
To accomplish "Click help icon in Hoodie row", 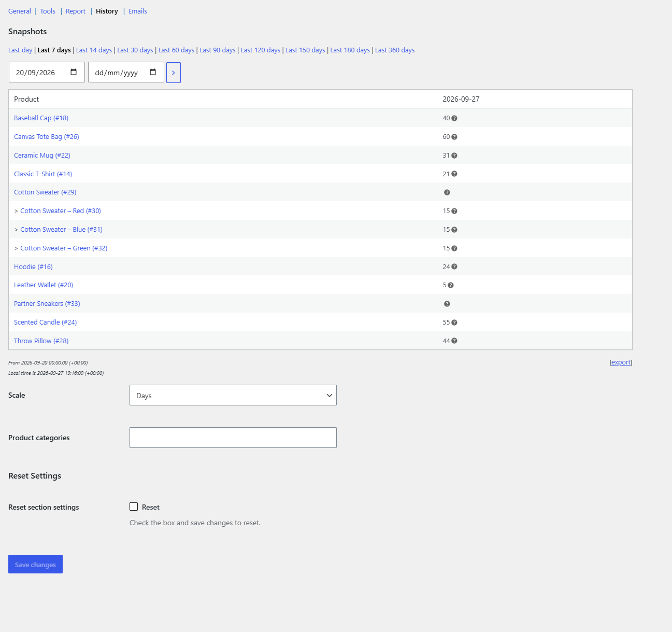I will pos(454,267).
